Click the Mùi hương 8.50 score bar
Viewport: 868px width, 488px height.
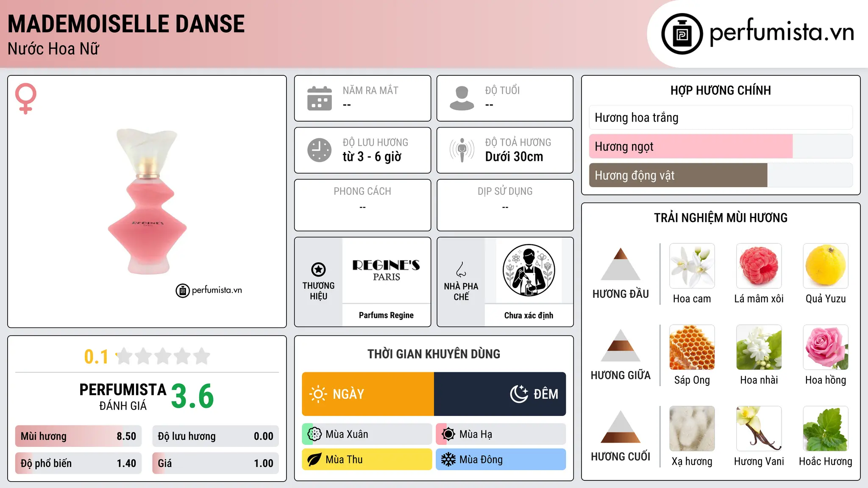(x=78, y=436)
